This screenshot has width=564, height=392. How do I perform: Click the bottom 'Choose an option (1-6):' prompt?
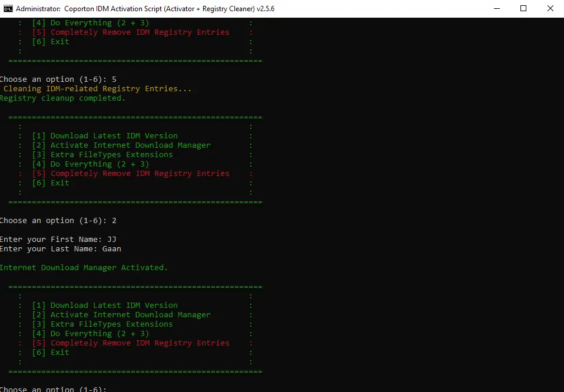[x=53, y=389]
